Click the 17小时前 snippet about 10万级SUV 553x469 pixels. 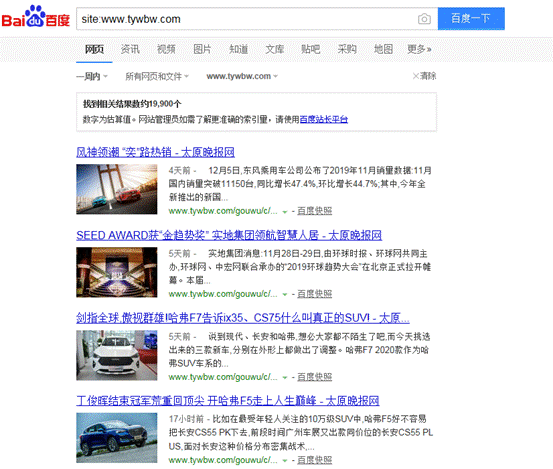coord(301,433)
